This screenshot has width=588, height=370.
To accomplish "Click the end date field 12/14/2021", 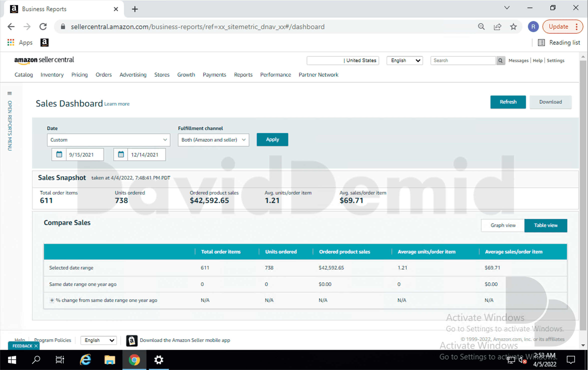I will 147,155.
